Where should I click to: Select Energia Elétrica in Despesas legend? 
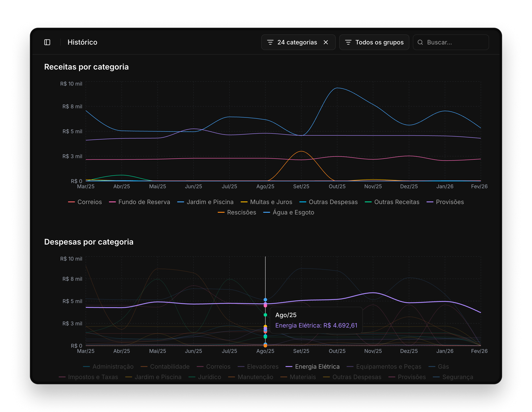point(317,367)
